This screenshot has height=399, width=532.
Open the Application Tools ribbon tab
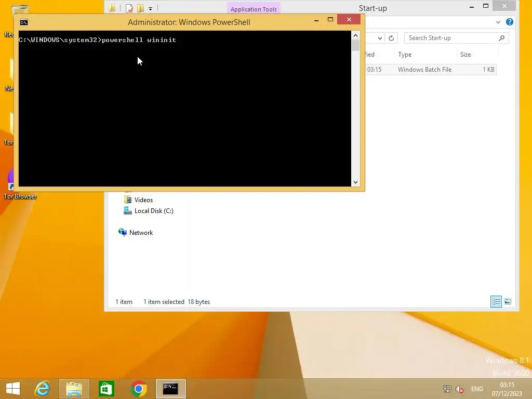point(254,9)
